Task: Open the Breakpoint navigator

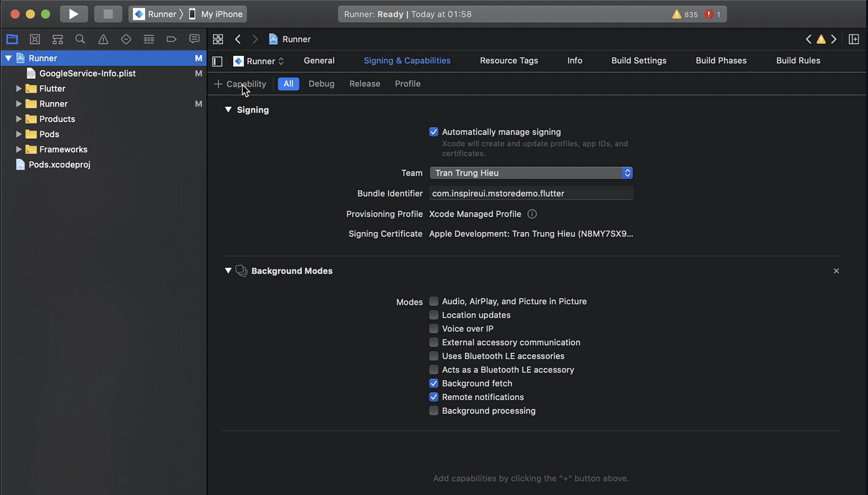Action: coord(171,39)
